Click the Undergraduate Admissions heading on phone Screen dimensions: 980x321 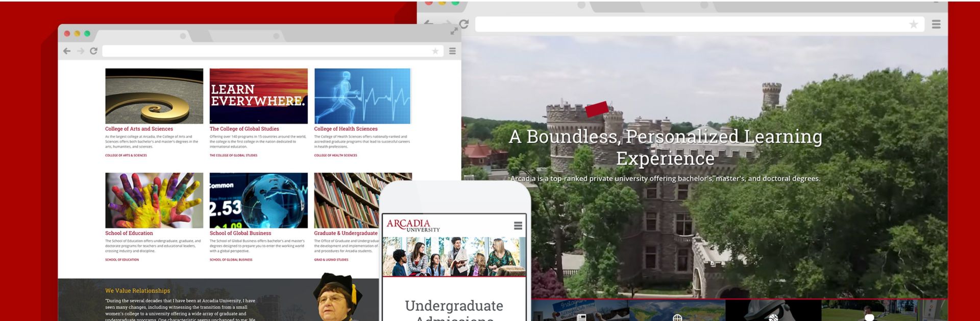(454, 311)
